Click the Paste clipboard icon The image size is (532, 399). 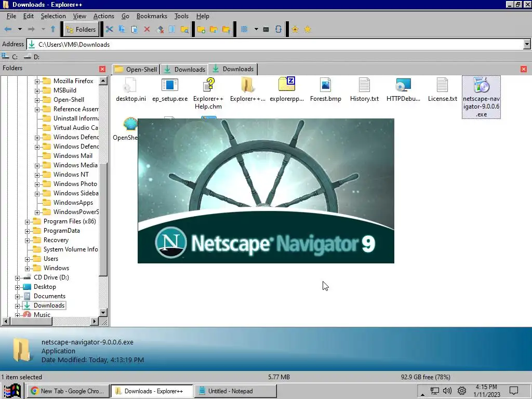(135, 29)
